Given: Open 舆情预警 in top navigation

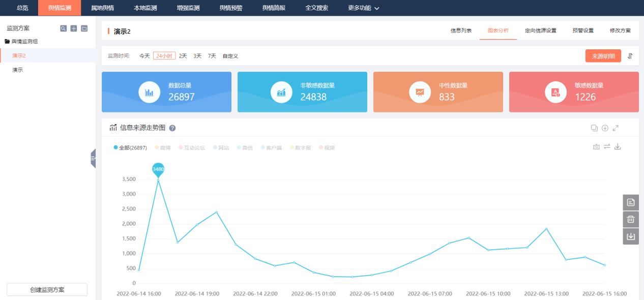Looking at the screenshot, I should coord(230,8).
